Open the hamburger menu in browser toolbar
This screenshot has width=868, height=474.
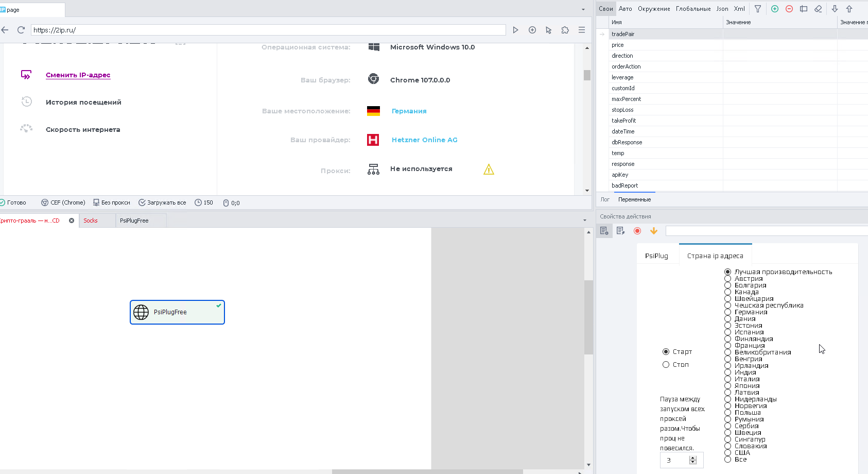coord(582,30)
